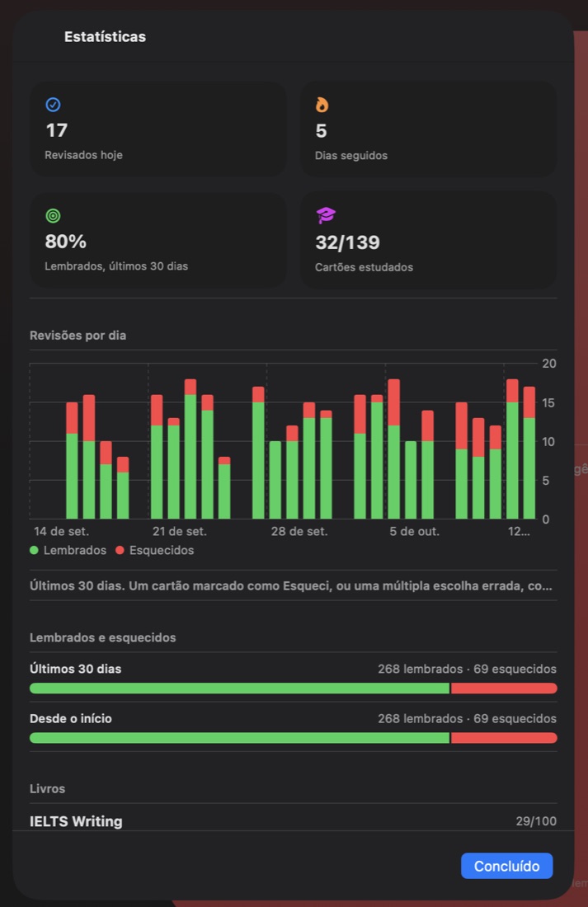Click the 'Desde o início' row label
Viewport: 588px width, 907px height.
coord(71,718)
